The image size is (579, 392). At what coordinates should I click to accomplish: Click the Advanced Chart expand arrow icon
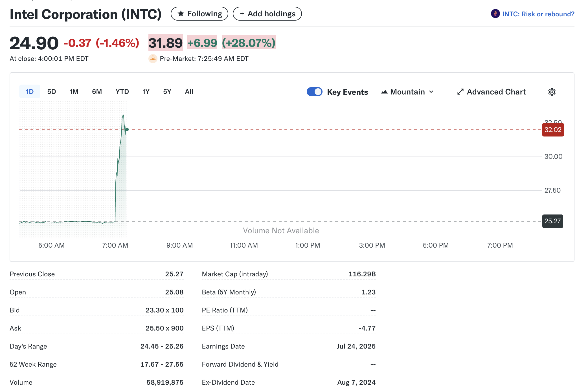tap(460, 92)
